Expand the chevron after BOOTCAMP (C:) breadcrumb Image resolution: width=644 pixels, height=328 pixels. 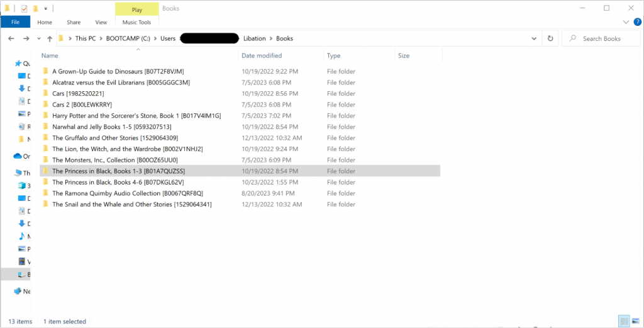(x=155, y=38)
